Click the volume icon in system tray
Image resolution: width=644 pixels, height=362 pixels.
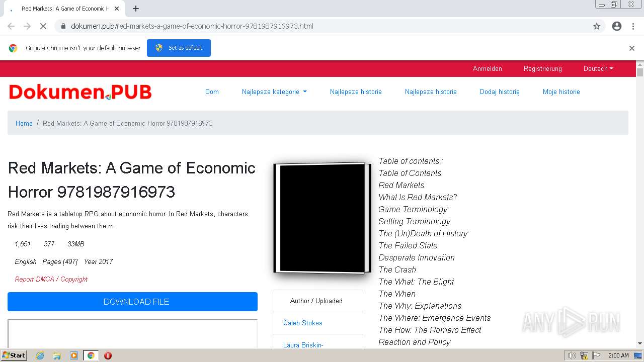point(572,355)
